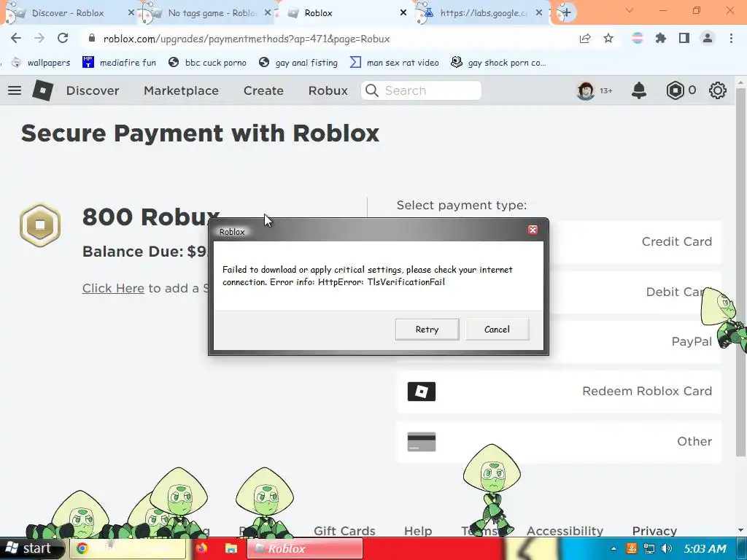Image resolution: width=747 pixels, height=560 pixels.
Task: Open Robux in Roblox navigation
Action: point(328,90)
